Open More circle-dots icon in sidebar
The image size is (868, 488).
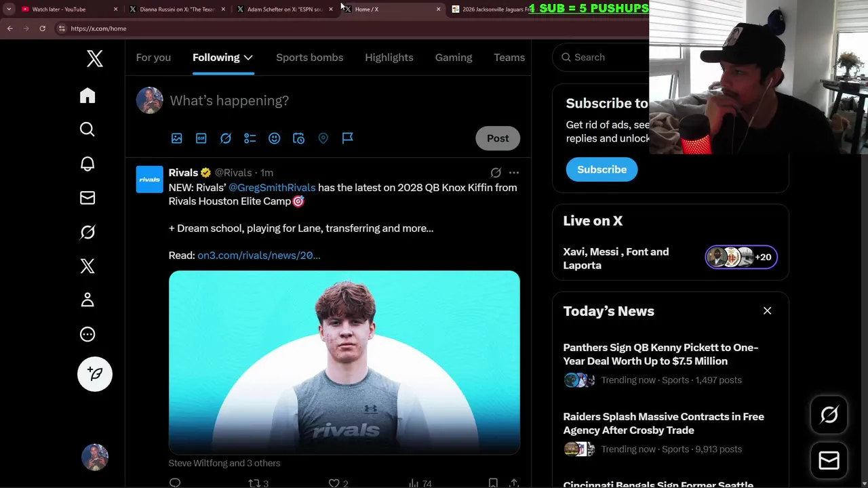[87, 334]
